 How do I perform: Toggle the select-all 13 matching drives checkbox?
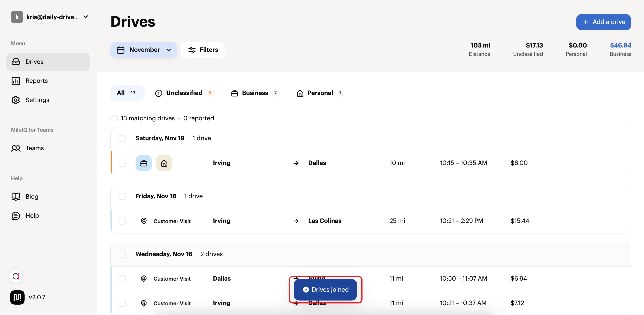coord(114,119)
